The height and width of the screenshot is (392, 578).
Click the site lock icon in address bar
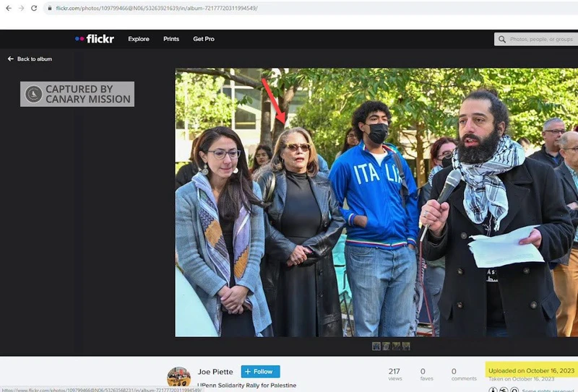coord(49,8)
